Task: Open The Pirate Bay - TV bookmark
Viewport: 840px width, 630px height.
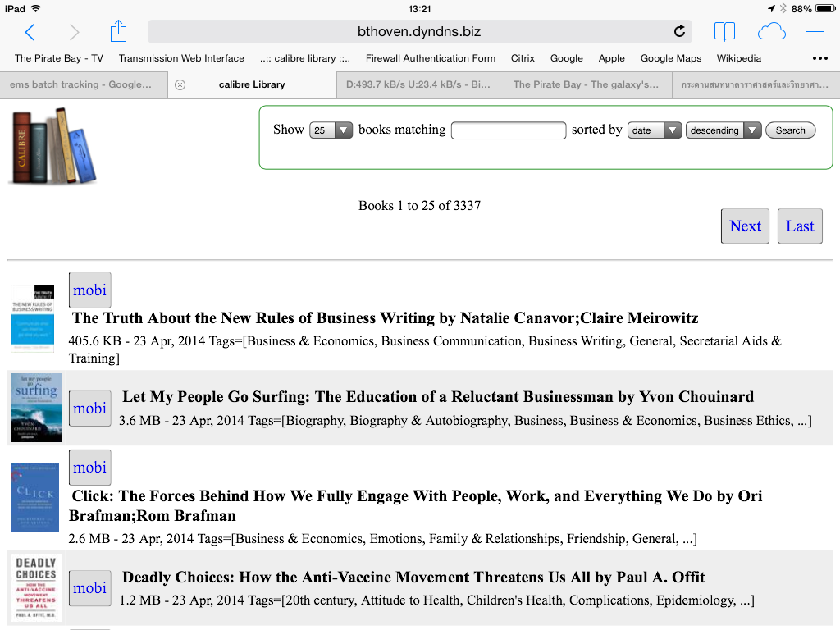Action: pos(59,58)
